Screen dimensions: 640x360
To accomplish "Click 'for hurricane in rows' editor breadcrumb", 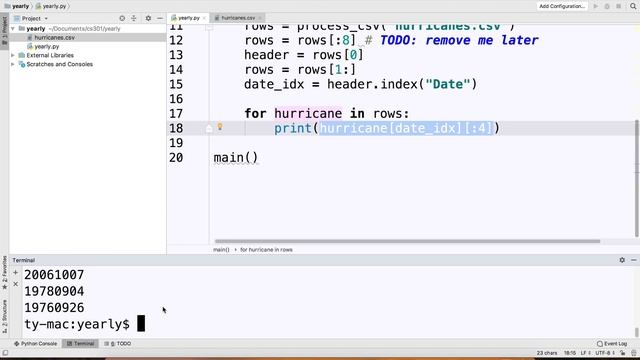I will pos(266,249).
